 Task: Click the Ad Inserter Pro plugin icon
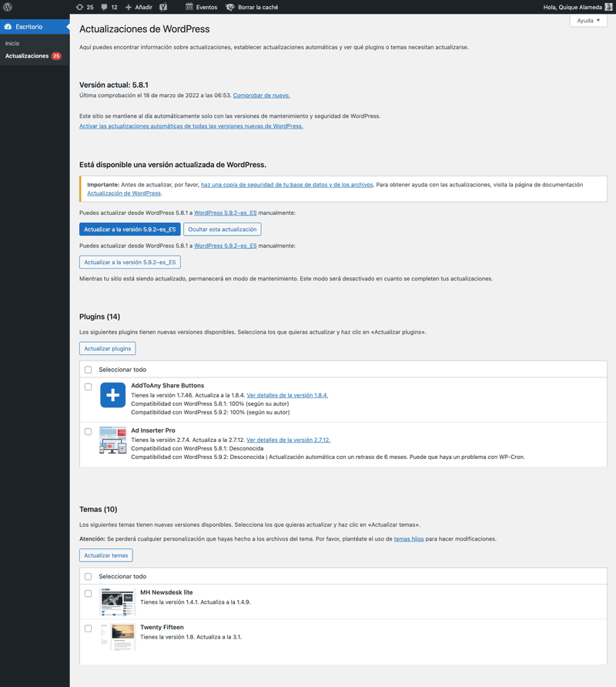112,440
